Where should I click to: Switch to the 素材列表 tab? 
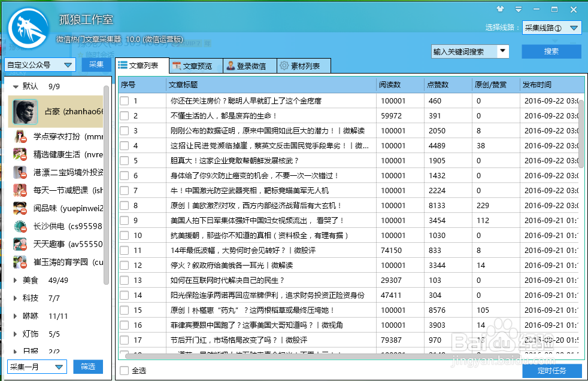[304, 66]
